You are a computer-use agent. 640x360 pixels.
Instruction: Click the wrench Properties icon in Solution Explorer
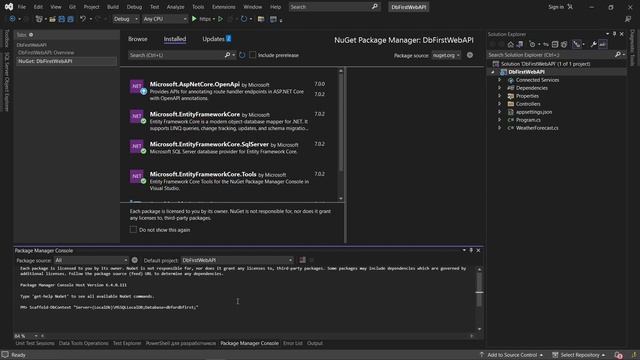pos(593,44)
